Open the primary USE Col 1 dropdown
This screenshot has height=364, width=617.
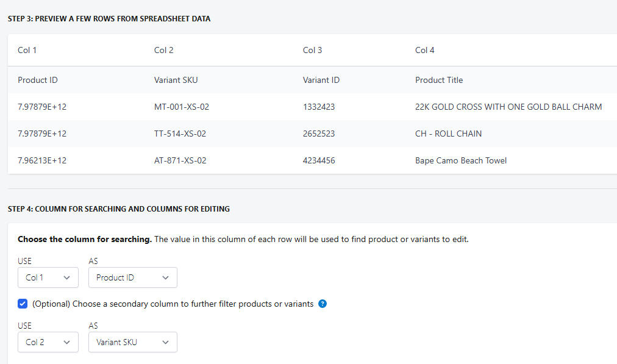point(48,277)
